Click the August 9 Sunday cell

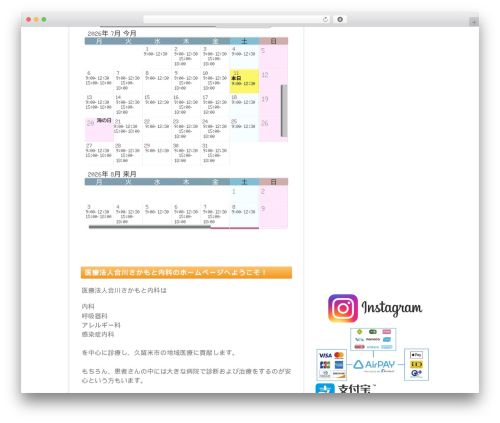273,215
